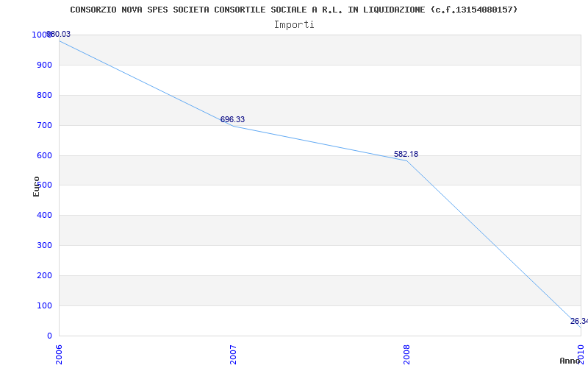Click the 2006 x-axis year label
This screenshot has height=368, width=588.
(60, 355)
